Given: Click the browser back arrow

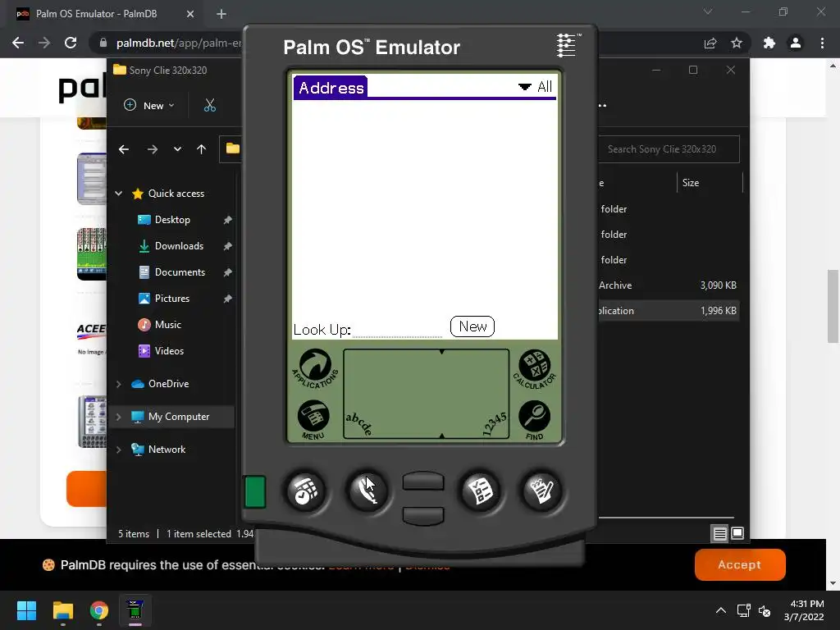Looking at the screenshot, I should 18,43.
